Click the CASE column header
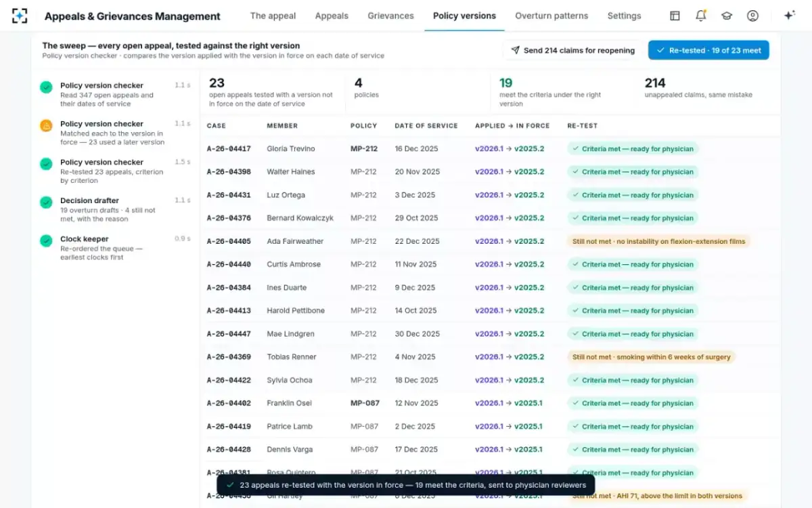Viewport: 812px width, 508px height. pyautogui.click(x=217, y=126)
